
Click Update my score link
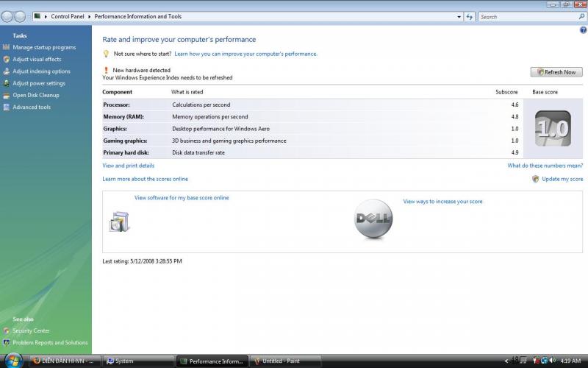(562, 179)
